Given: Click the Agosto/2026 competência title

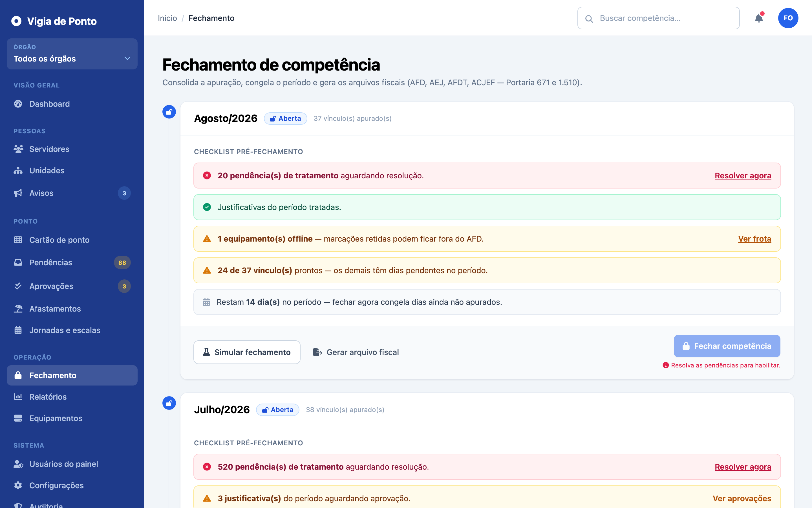Looking at the screenshot, I should 226,119.
